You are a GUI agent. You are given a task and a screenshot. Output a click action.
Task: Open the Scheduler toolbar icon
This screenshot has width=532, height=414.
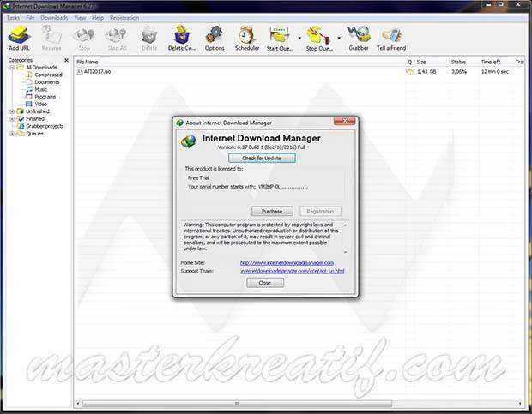(247, 38)
